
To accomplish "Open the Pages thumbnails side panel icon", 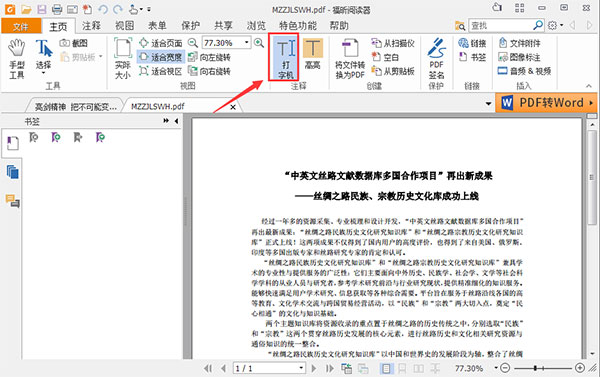I will point(12,172).
